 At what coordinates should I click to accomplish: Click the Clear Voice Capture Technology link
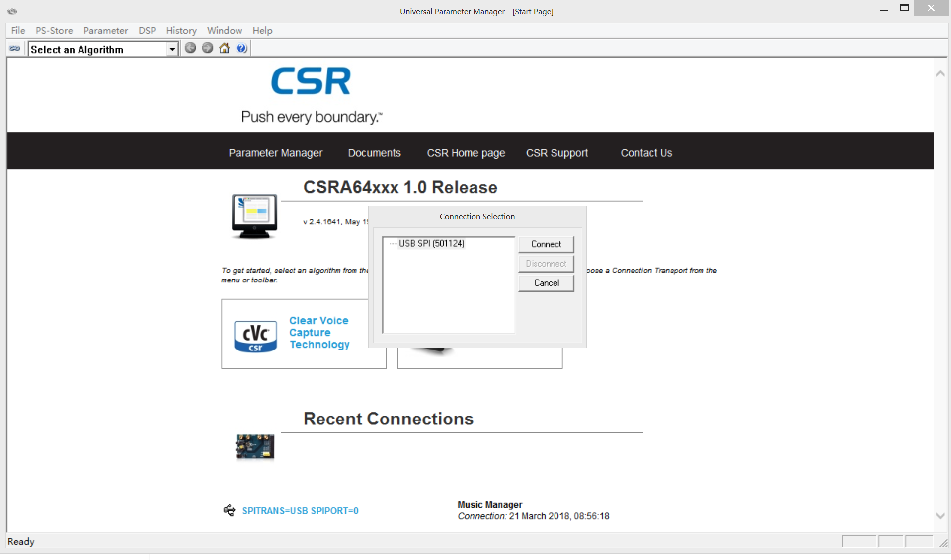(319, 333)
